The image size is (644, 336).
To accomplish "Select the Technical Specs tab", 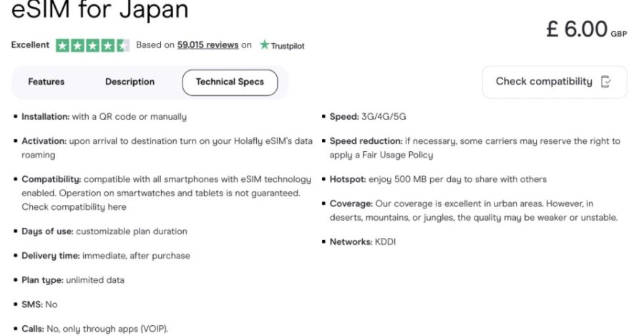I will (x=230, y=82).
